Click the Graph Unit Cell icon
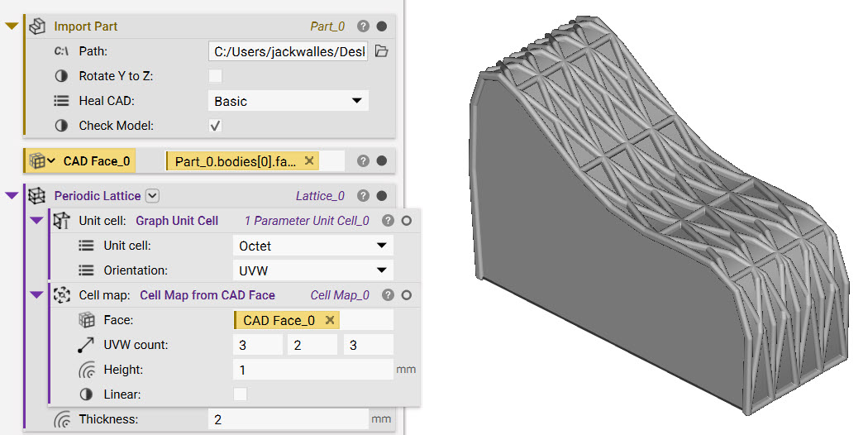The width and height of the screenshot is (868, 435). pos(61,221)
